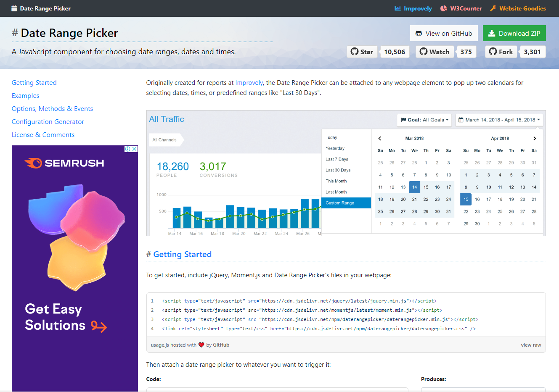Open Options, Methods & Events section link
559x392 pixels.
click(52, 109)
